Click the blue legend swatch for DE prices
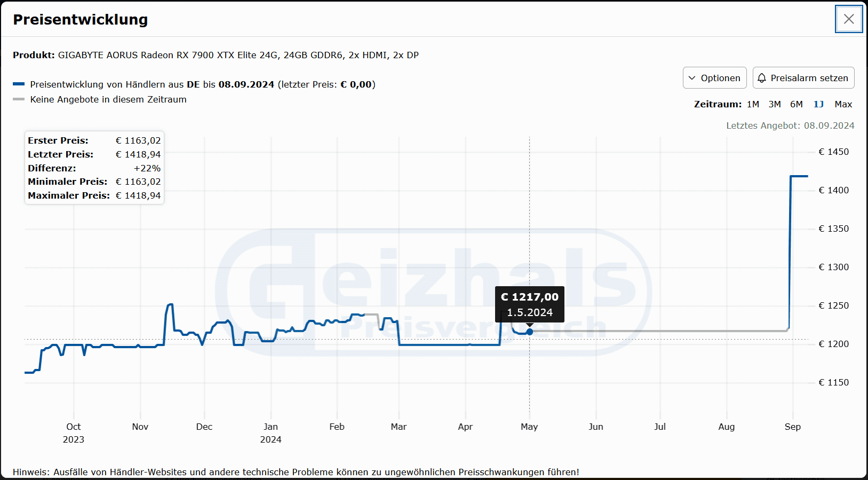Viewport: 868px width, 480px height. point(19,84)
